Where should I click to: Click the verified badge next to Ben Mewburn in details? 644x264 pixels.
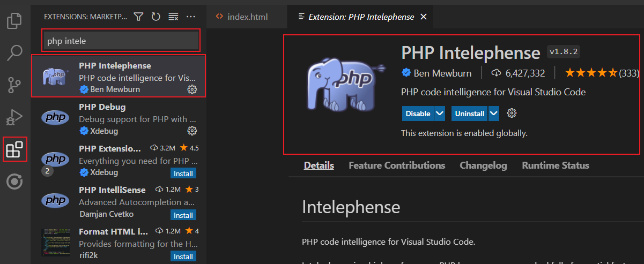[406, 73]
